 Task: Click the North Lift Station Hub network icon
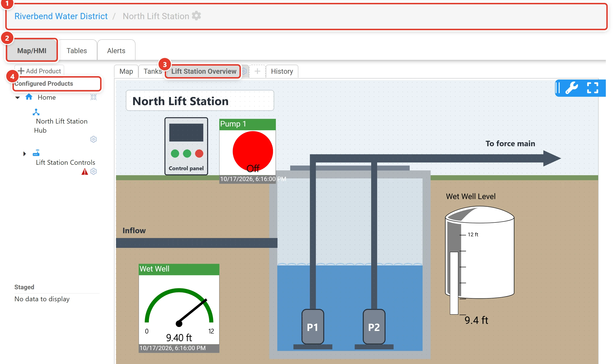36,112
